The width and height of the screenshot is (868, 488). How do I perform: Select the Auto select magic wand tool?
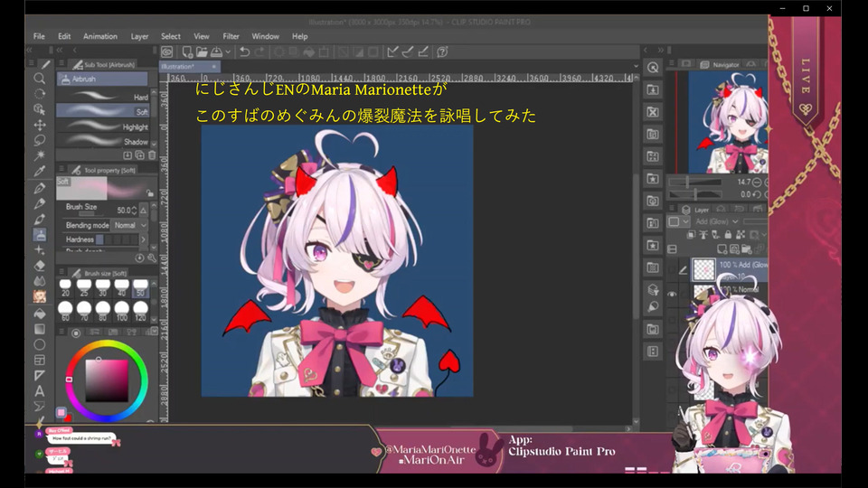pyautogui.click(x=39, y=155)
